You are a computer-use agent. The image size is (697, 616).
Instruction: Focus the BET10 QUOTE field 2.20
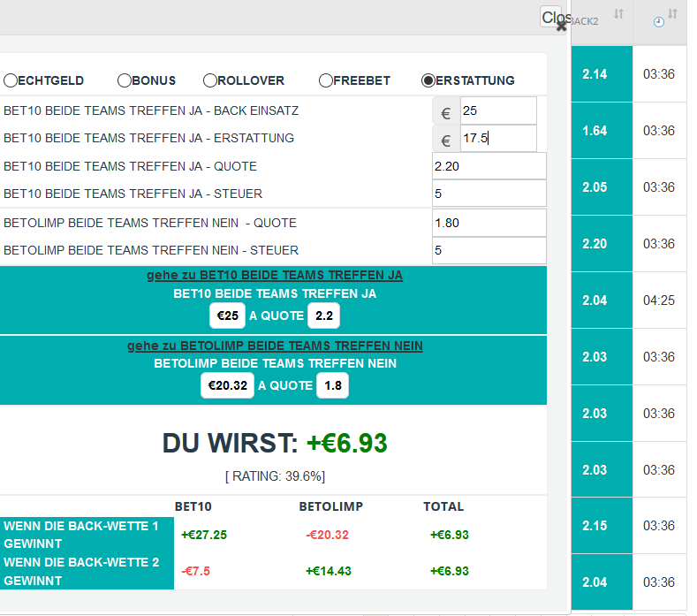pyautogui.click(x=489, y=166)
